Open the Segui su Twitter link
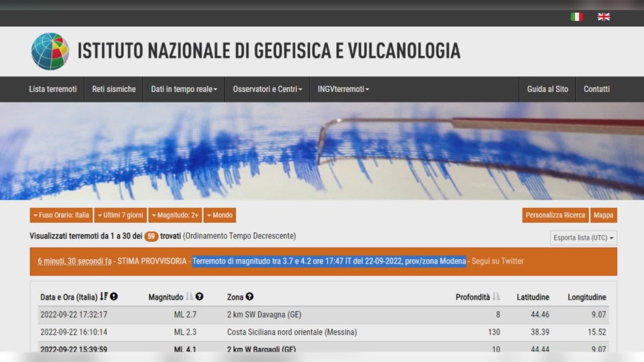Viewport: 644px width, 362px height. [498, 261]
